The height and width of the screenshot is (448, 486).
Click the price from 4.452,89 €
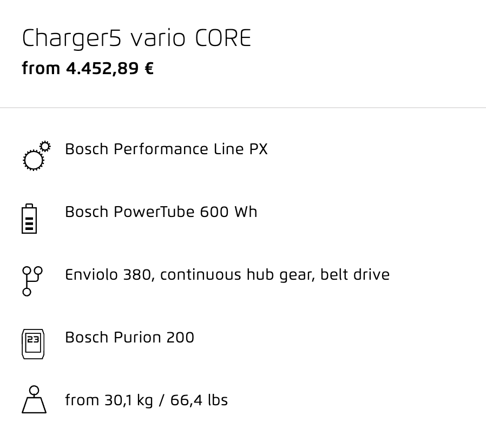pos(88,69)
